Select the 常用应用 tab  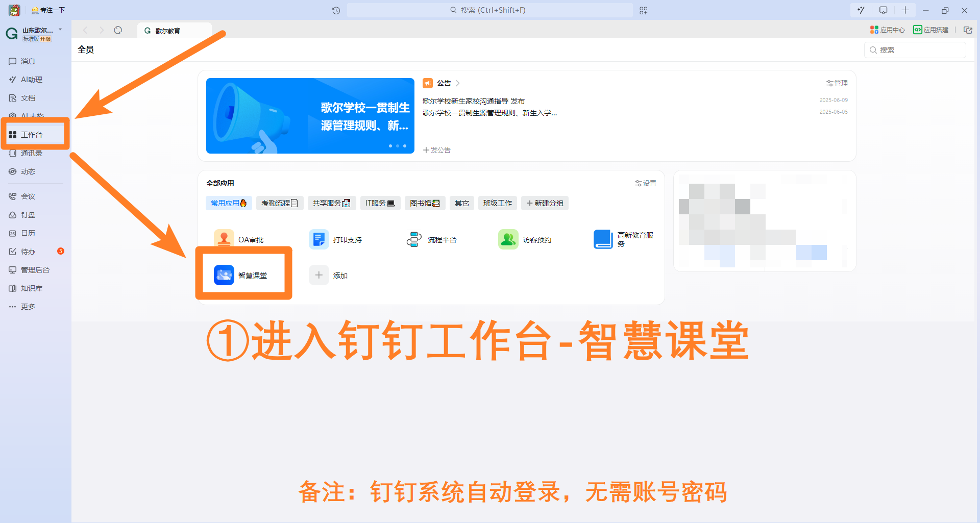tap(229, 203)
